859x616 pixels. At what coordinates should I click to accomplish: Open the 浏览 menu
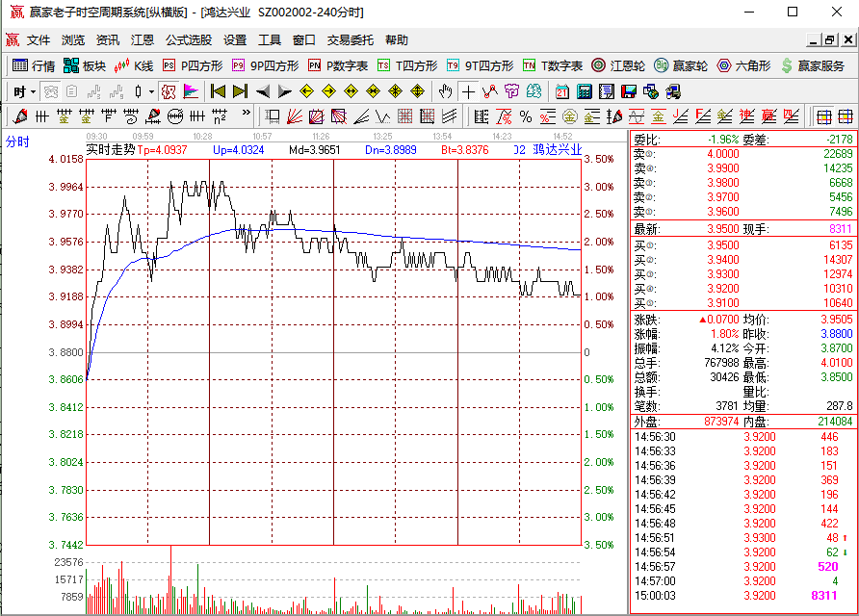pos(73,40)
